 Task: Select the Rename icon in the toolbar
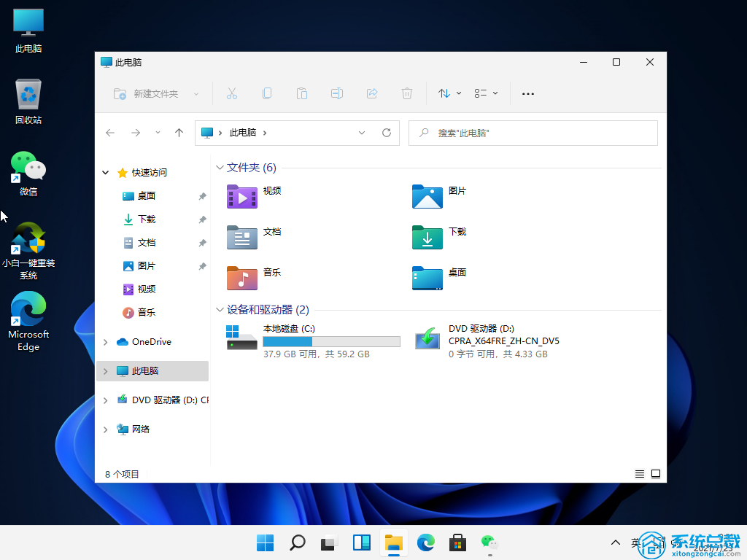(336, 93)
